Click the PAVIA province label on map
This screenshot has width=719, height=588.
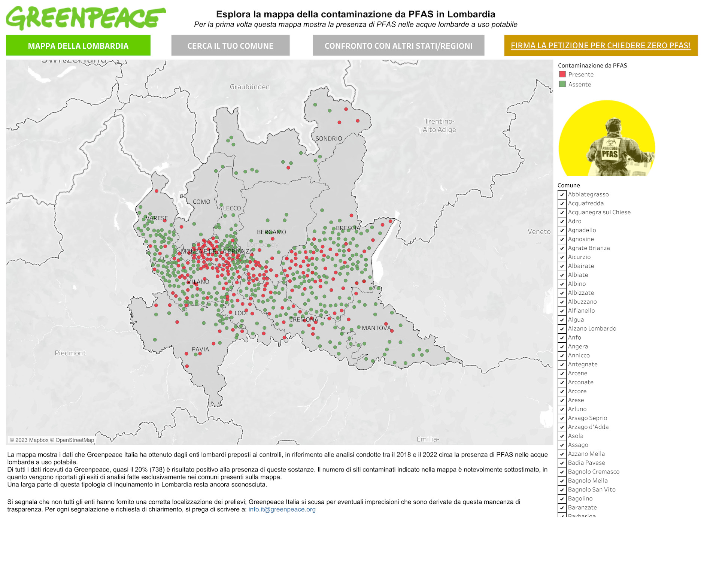coord(200,349)
